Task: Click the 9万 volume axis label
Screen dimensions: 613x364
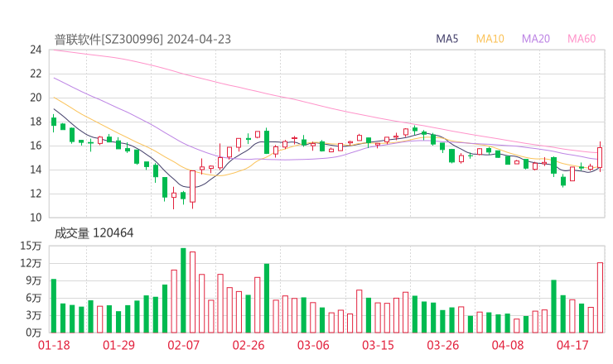Action: coord(34,280)
